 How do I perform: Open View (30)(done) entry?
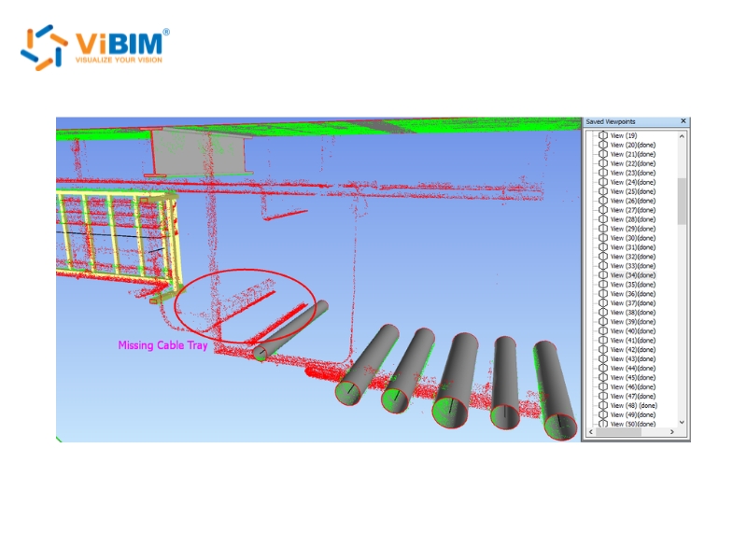click(x=633, y=238)
